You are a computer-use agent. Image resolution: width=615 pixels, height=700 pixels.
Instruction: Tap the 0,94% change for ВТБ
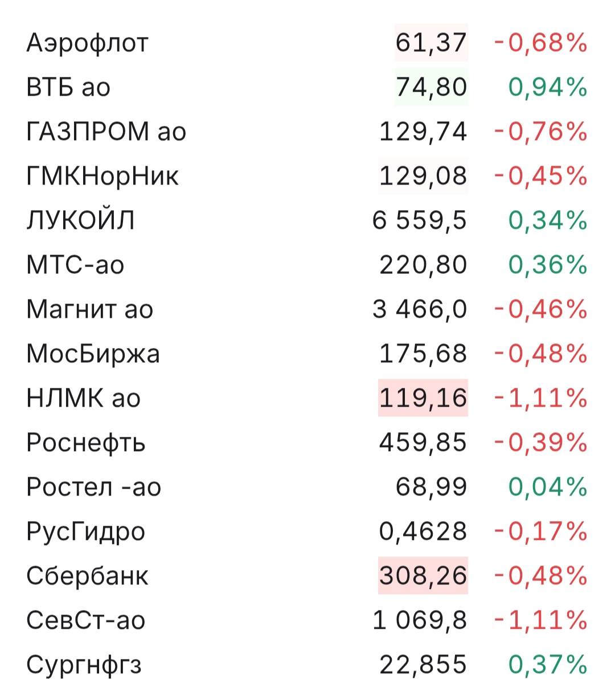pos(547,87)
